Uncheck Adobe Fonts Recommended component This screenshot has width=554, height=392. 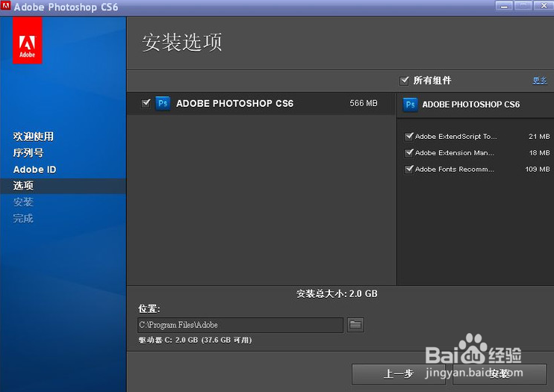(409, 169)
